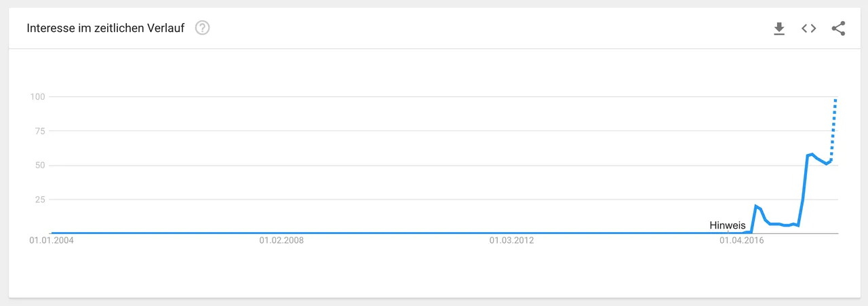The image size is (868, 306).
Task: Select the 01.03.2012 axis label
Action: tap(512, 240)
